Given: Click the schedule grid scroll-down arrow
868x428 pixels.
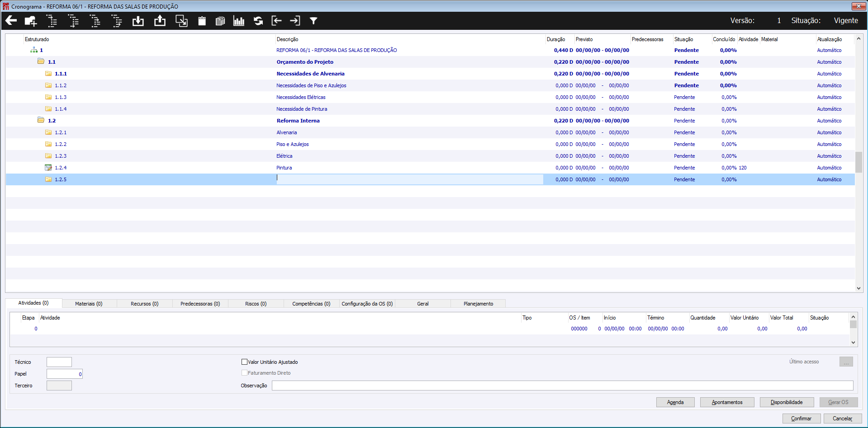Looking at the screenshot, I should pyautogui.click(x=859, y=288).
